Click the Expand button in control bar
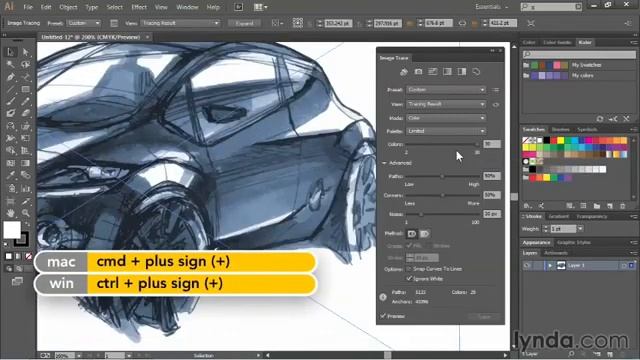The image size is (640, 360). tap(244, 23)
